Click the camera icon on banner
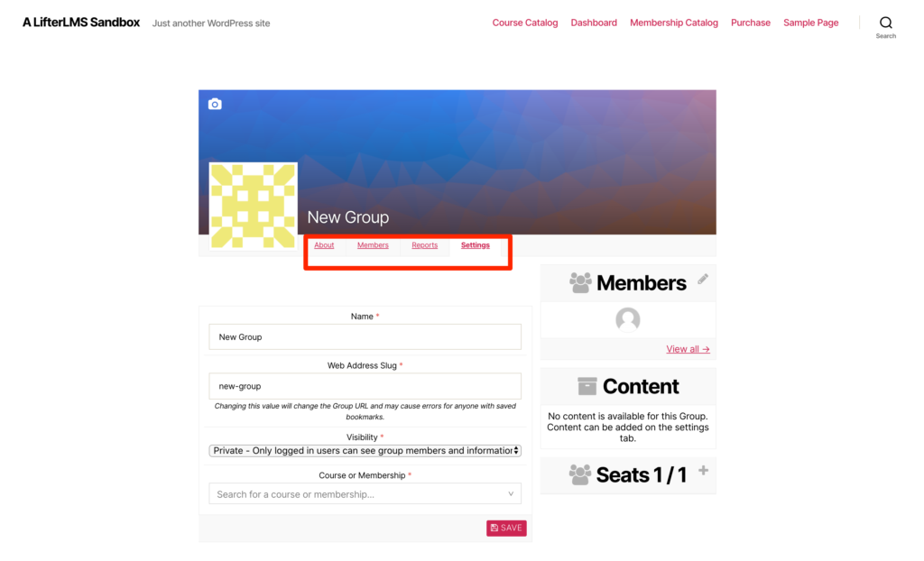The image size is (924, 561). [x=215, y=105]
